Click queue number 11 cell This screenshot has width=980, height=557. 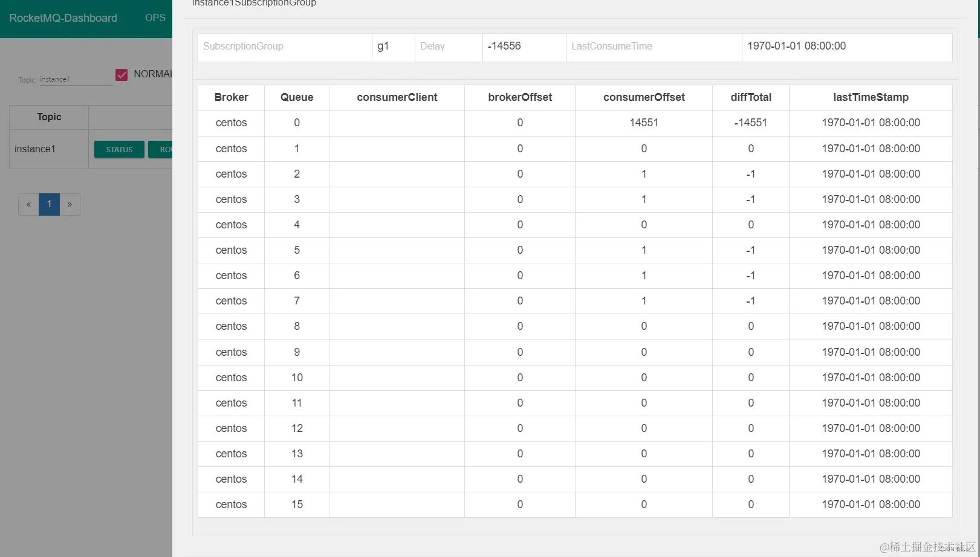point(297,403)
